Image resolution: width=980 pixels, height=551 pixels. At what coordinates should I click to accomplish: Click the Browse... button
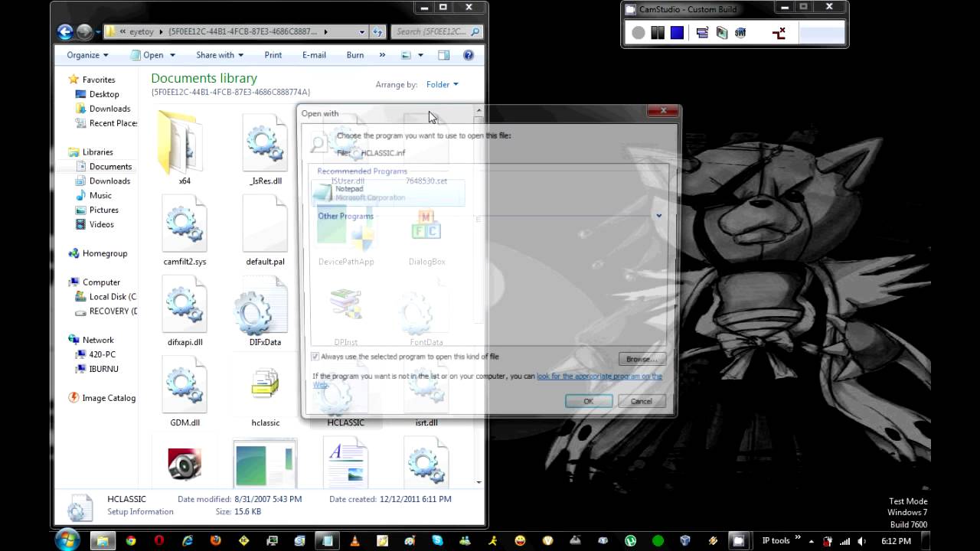click(x=642, y=359)
